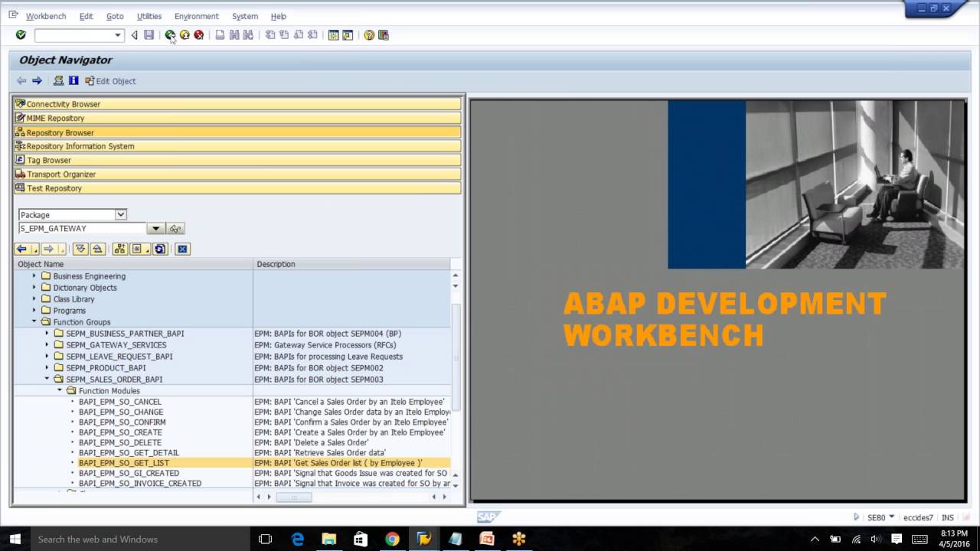
Task: Open the Workbench menu
Action: pyautogui.click(x=46, y=16)
